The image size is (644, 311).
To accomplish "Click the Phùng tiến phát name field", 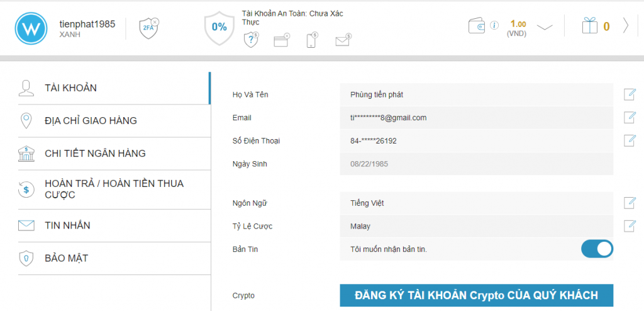I will [477, 94].
